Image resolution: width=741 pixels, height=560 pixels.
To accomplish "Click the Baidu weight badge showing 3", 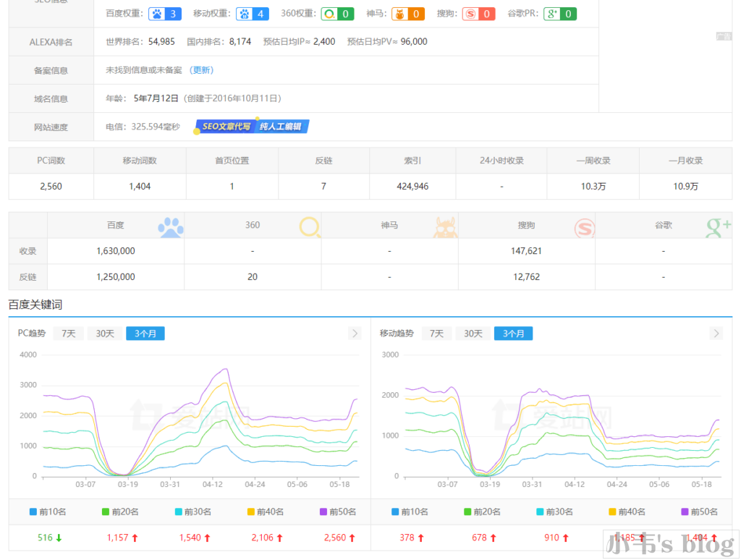I will coord(165,14).
